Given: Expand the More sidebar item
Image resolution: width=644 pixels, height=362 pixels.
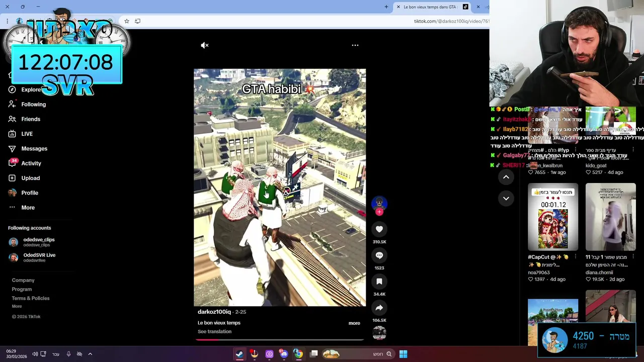Looking at the screenshot, I should (x=28, y=208).
